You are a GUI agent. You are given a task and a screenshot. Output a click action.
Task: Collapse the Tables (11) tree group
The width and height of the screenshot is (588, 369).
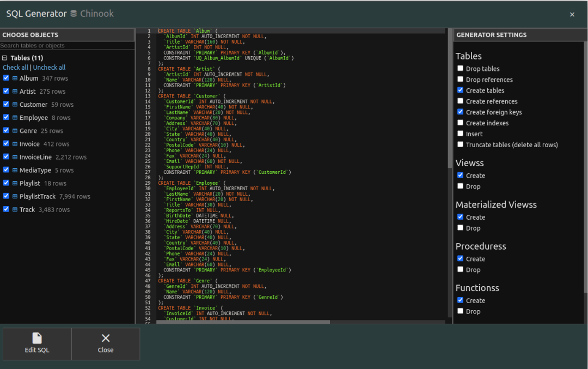(x=5, y=58)
